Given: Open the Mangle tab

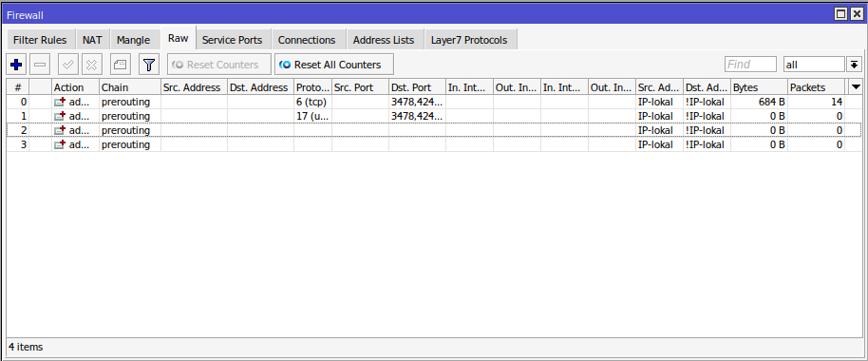Looking at the screenshot, I should [x=133, y=41].
